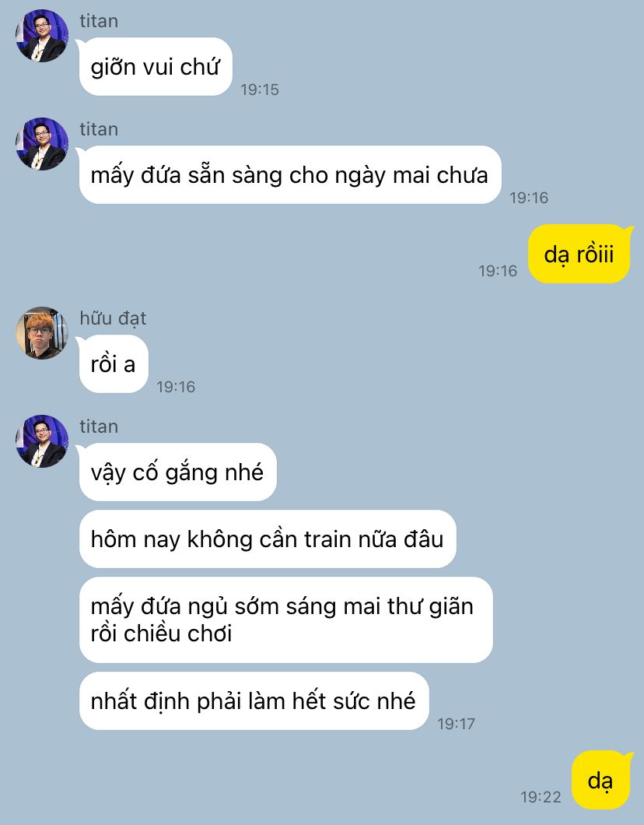
Task: Open titan's avatar beside "giỡn vui chứ"
Action: pyautogui.click(x=42, y=36)
